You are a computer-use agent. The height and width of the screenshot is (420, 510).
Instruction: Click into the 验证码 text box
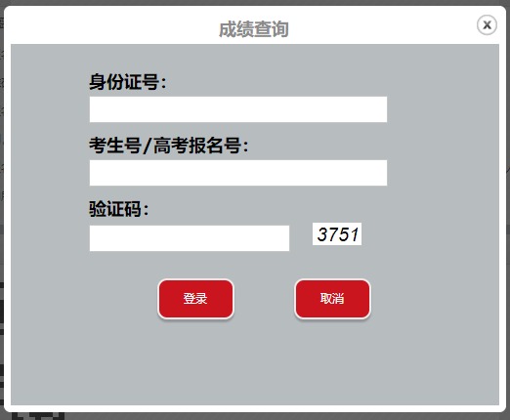point(190,238)
